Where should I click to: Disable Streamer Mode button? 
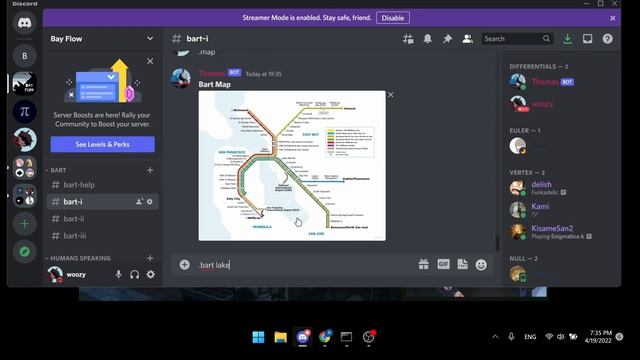(x=393, y=18)
